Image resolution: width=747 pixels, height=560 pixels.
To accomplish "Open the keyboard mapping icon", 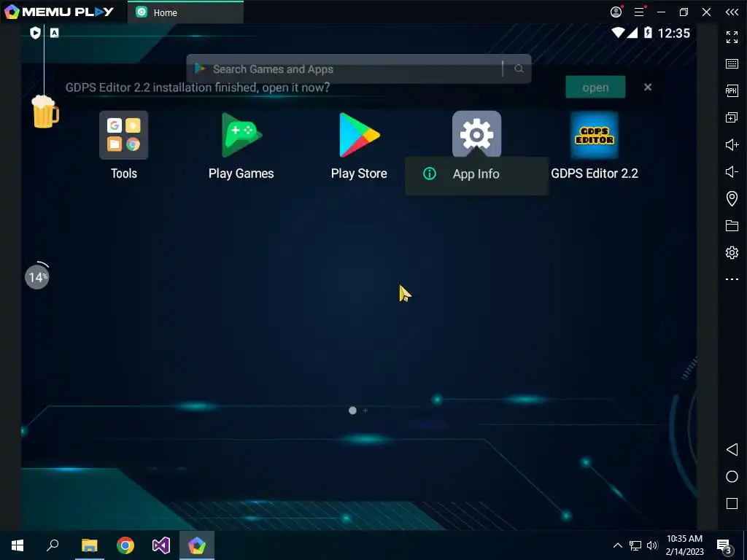I will (732, 64).
